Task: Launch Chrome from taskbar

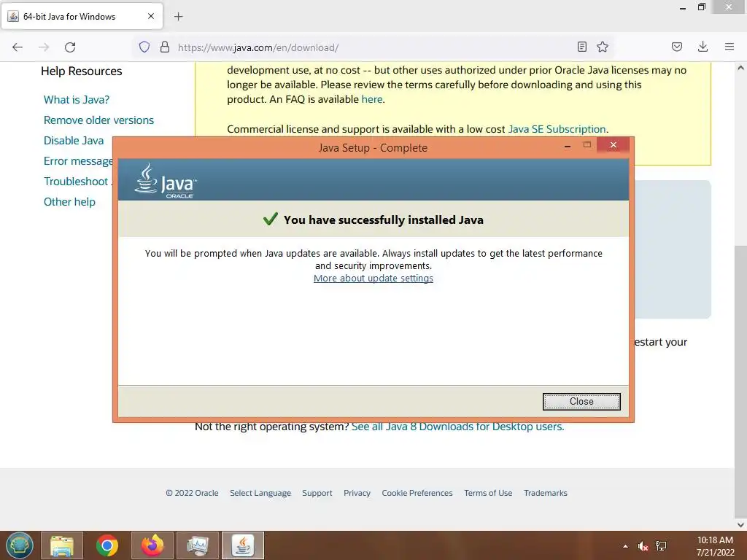Action: click(107, 545)
